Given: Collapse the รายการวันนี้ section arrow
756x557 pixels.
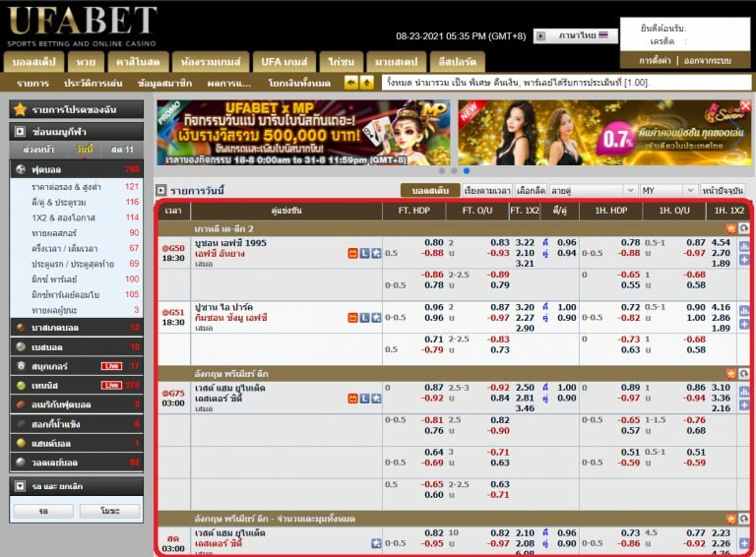Looking at the screenshot, I should click(161, 190).
